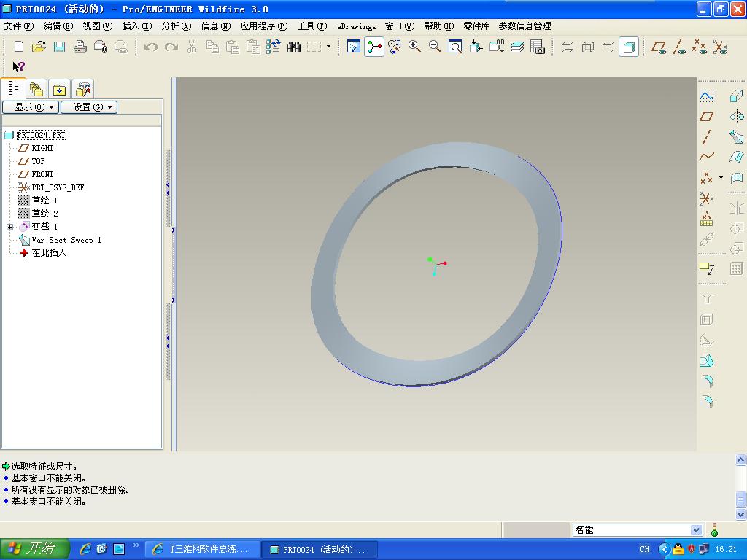This screenshot has height=560, width=747.
Task: Click the refit view icon
Action: [455, 47]
